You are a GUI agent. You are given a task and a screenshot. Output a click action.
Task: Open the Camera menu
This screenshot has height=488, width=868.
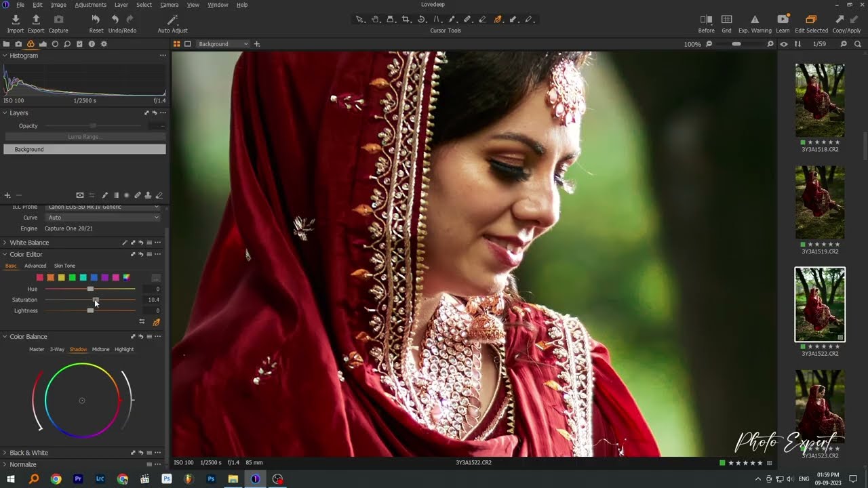(169, 5)
